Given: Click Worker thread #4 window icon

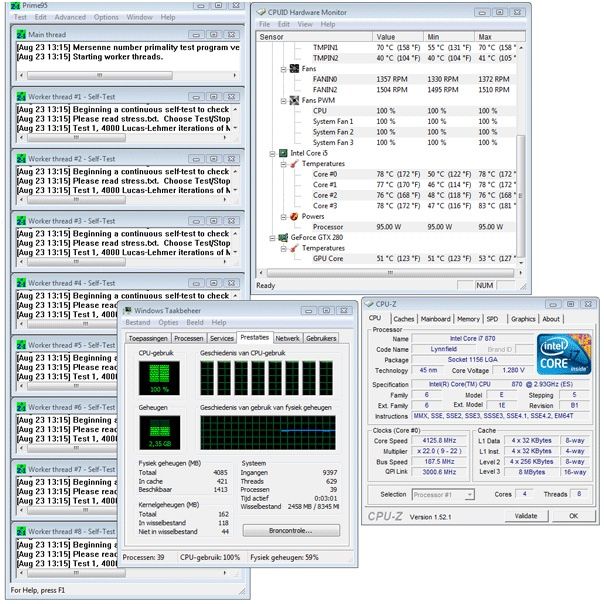Looking at the screenshot, I should pyautogui.click(x=21, y=283).
